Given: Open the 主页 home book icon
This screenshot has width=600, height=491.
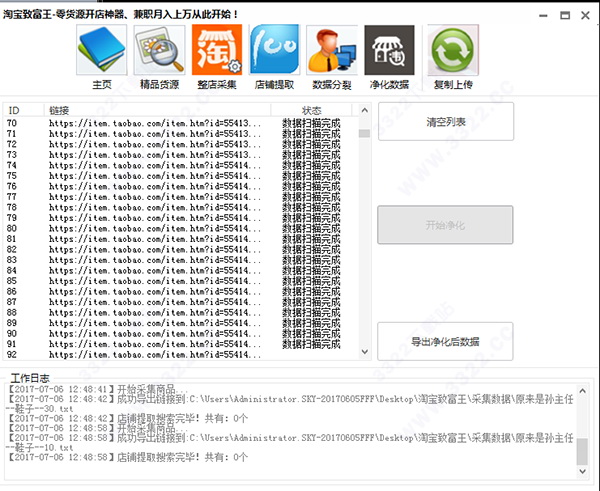Looking at the screenshot, I should click(102, 50).
